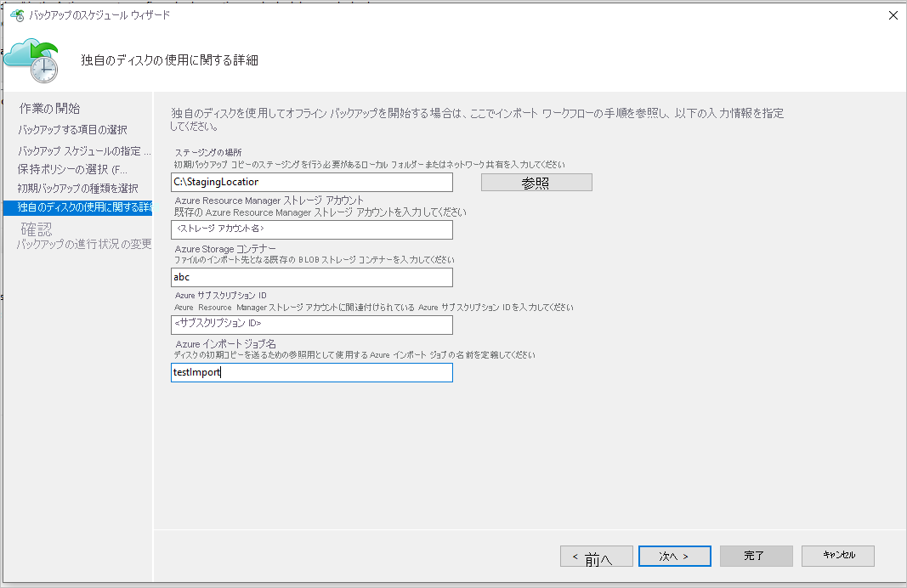Select the 作業の開始 wizard step

50,108
